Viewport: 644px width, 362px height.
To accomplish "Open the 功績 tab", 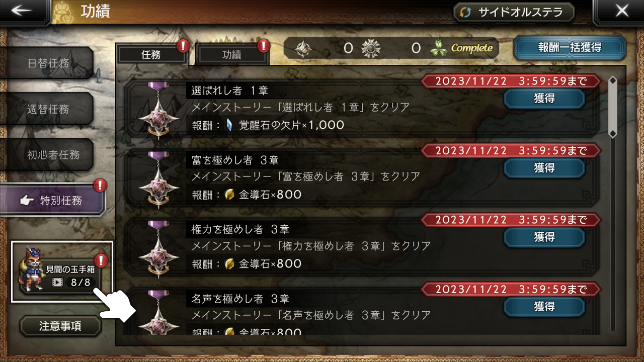I will 232,55.
